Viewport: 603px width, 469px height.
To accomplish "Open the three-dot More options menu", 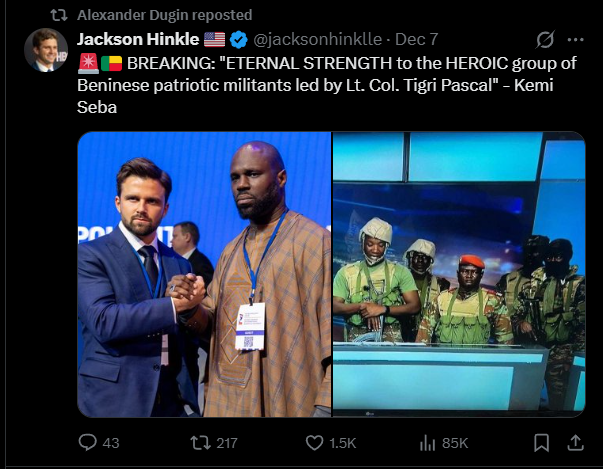I will pos(575,41).
